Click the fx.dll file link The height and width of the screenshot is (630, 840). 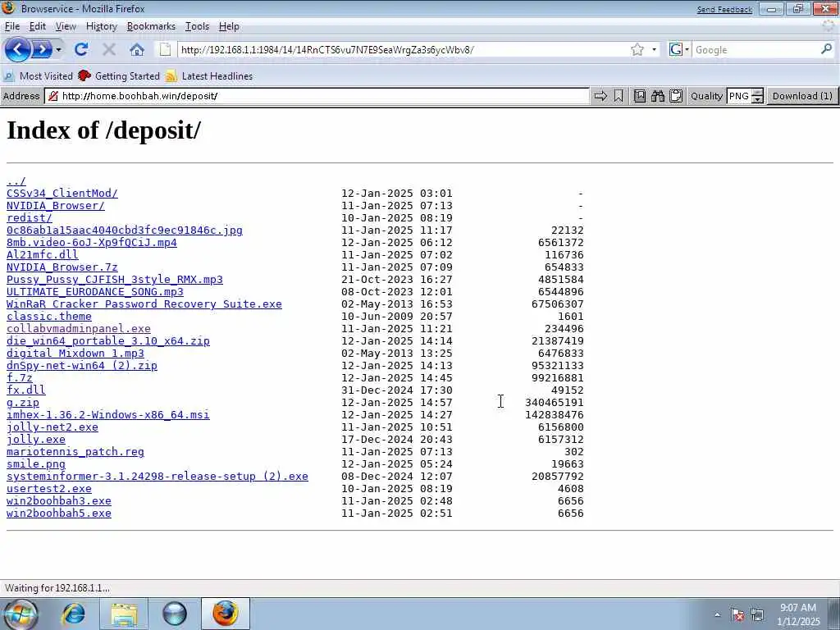(x=25, y=390)
